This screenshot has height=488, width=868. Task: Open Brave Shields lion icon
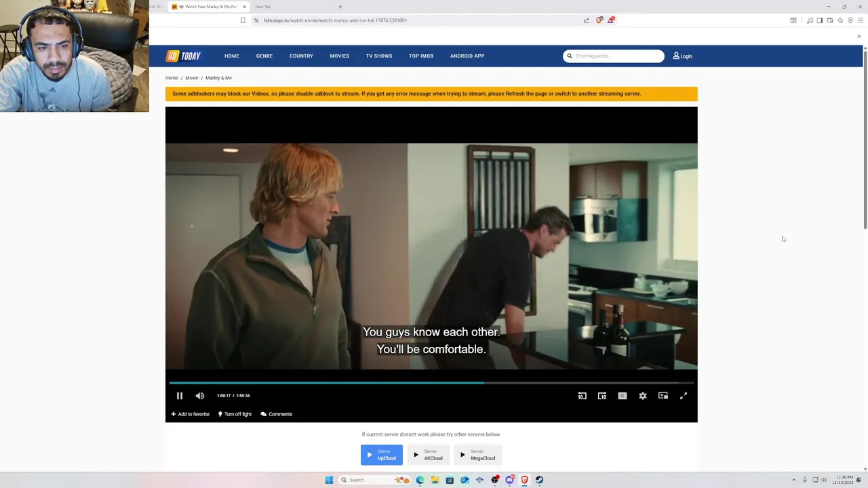coord(599,20)
